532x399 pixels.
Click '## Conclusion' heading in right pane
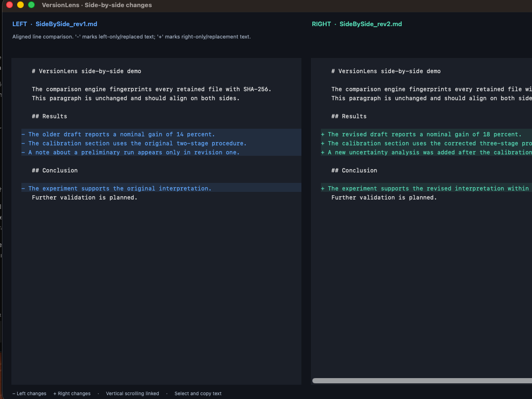354,171
